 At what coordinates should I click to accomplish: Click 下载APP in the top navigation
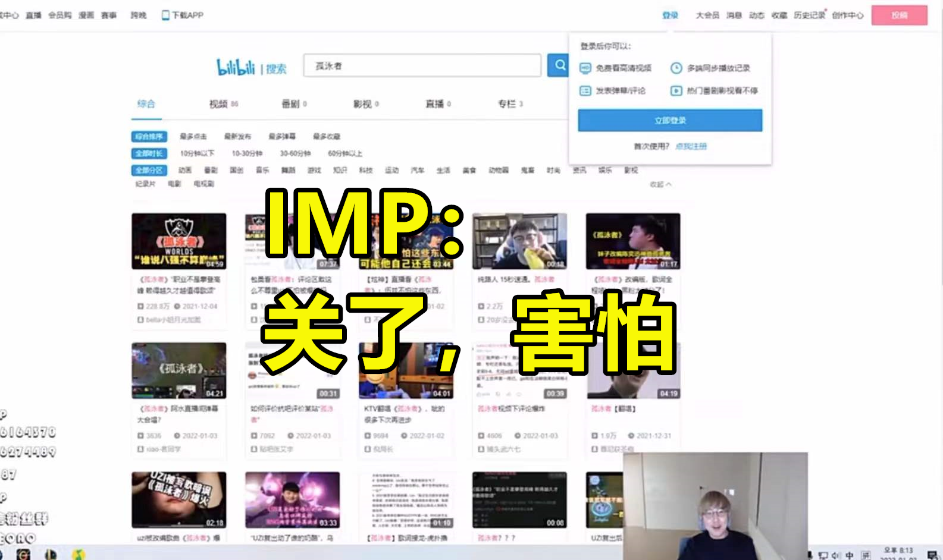[x=187, y=15]
